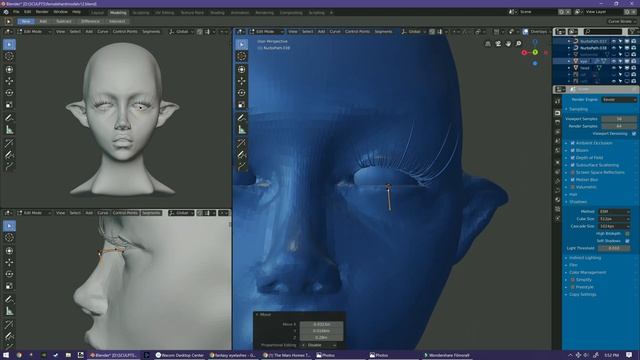
Task: Toggle the Motion Blur checkbox
Action: click(x=573, y=180)
